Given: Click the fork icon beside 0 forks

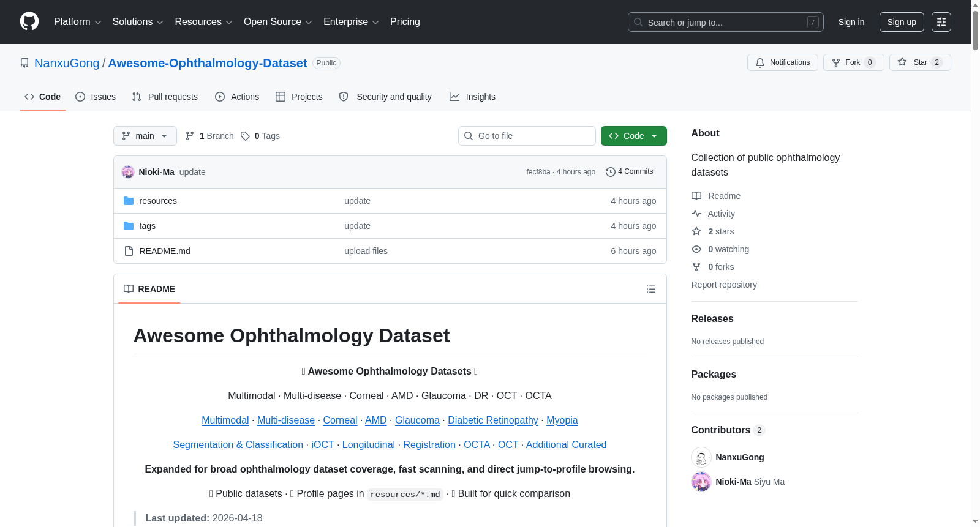Looking at the screenshot, I should pos(696,267).
